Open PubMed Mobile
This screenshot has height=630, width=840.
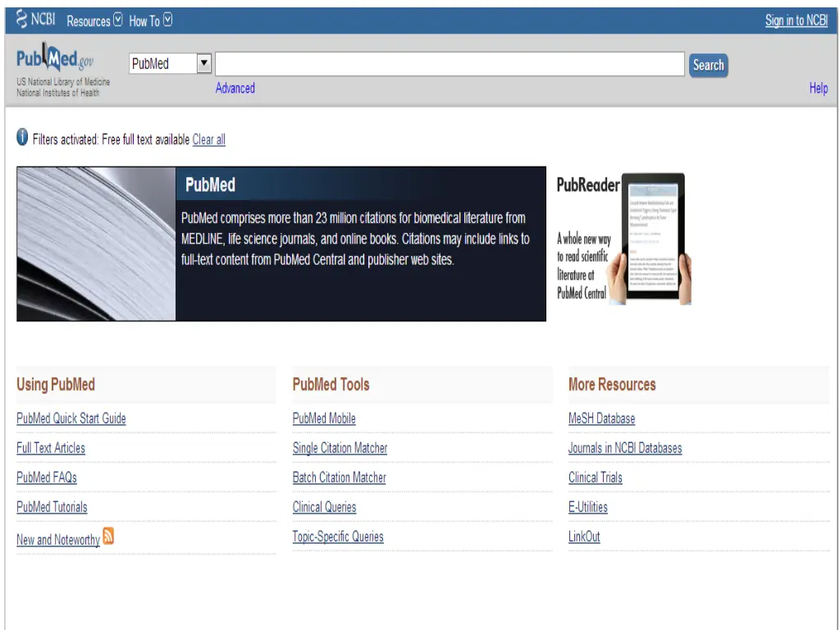pos(324,418)
